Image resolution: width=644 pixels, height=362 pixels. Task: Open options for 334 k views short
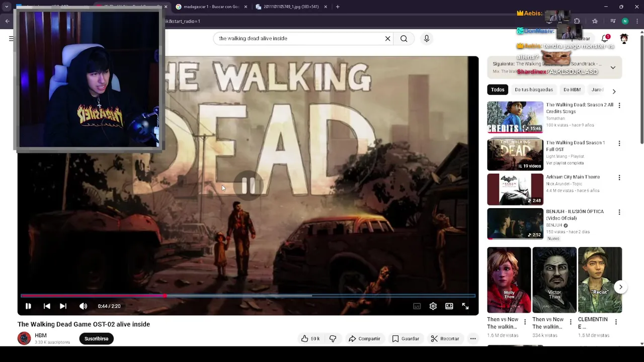point(571,322)
